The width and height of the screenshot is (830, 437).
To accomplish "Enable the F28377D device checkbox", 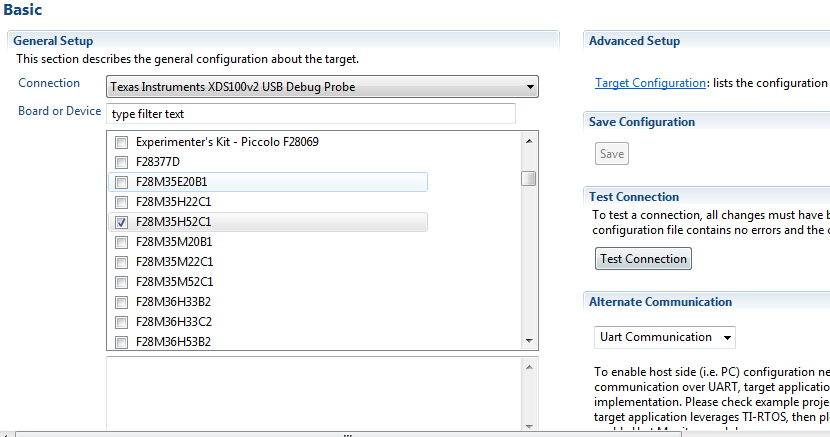I will point(121,162).
